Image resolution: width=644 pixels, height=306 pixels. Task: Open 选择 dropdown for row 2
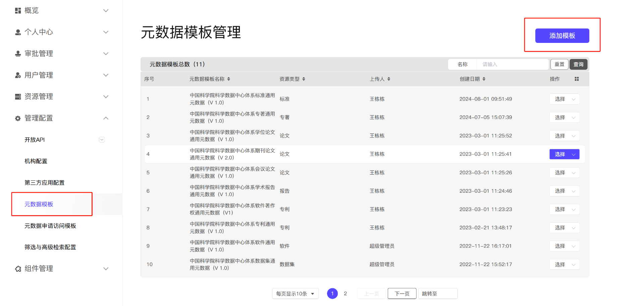[x=565, y=117]
